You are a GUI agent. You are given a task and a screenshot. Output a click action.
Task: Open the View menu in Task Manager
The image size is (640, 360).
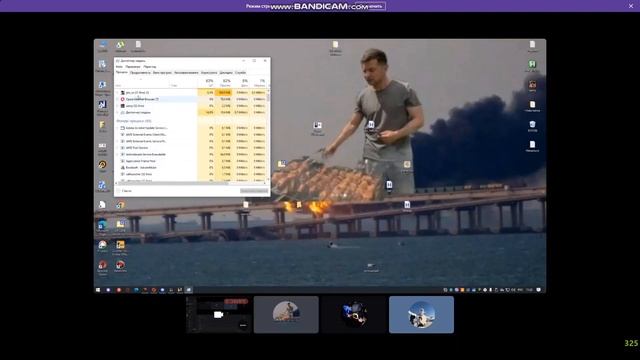click(x=149, y=67)
